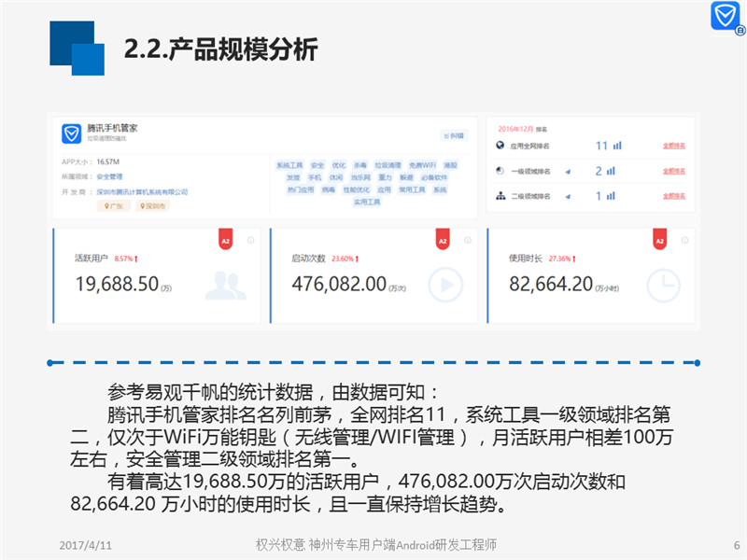Screen dimensions: 747x560
Task: Open 全部排名 link in the 二级领域排名 row
Action: (x=674, y=196)
